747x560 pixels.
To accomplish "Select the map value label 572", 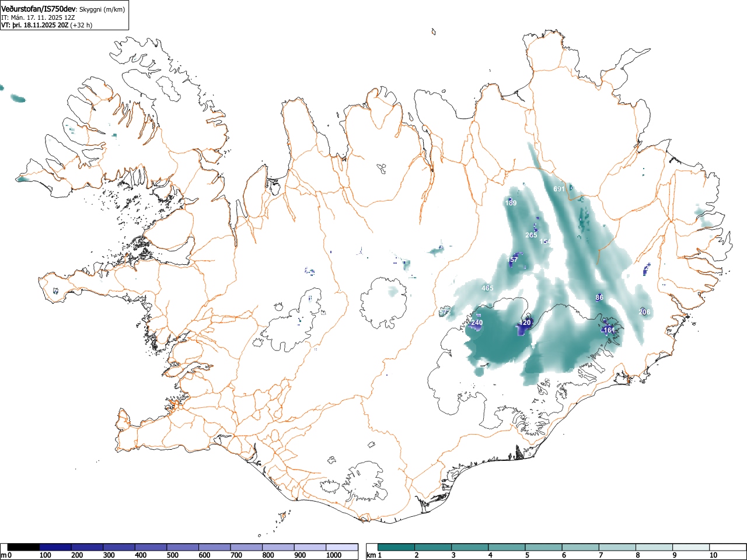I will pyautogui.click(x=445, y=313).
